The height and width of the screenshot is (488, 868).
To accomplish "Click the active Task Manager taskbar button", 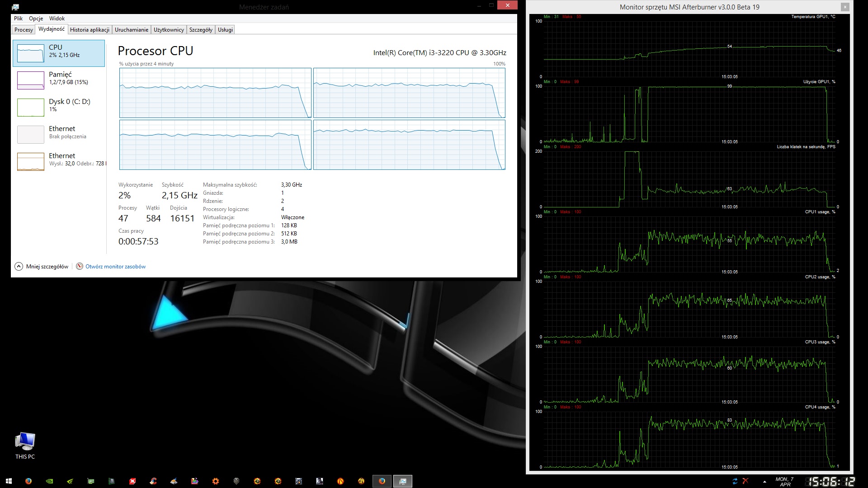I will pyautogui.click(x=403, y=481).
